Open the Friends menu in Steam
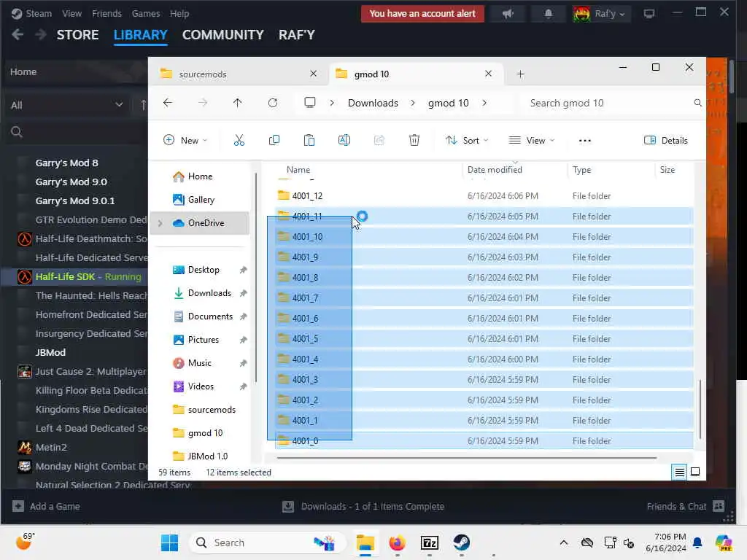 [107, 14]
